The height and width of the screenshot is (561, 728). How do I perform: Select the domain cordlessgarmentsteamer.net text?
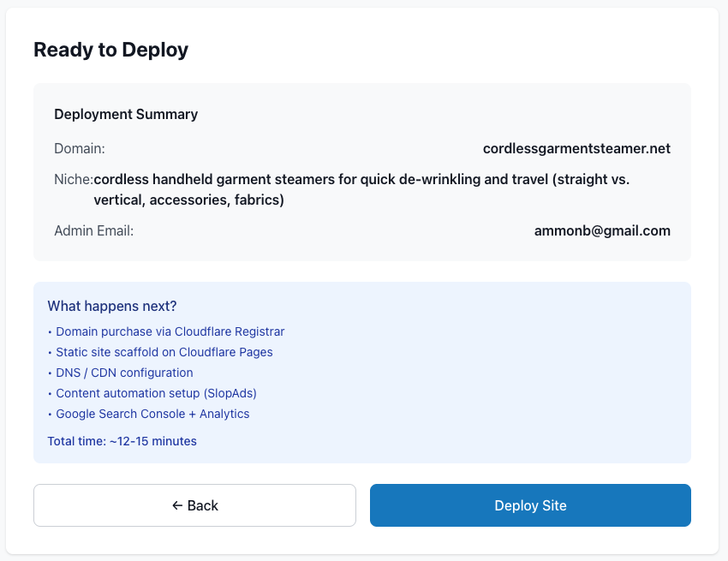[x=576, y=149]
